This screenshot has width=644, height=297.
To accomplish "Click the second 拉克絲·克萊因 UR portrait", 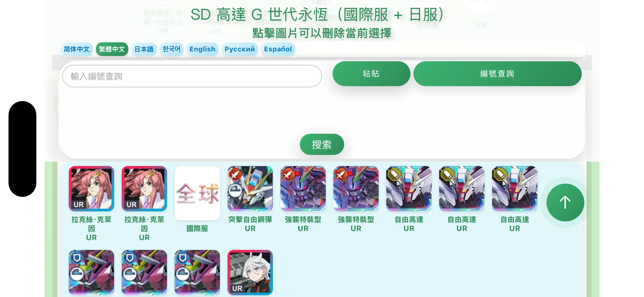I will pos(144,188).
